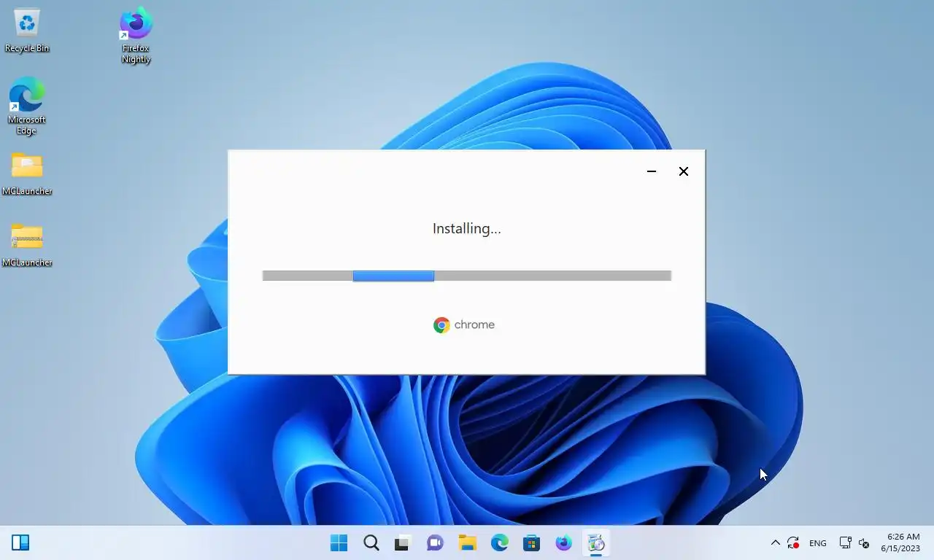Close the Chrome installer window
The height and width of the screenshot is (560, 934).
[684, 171]
